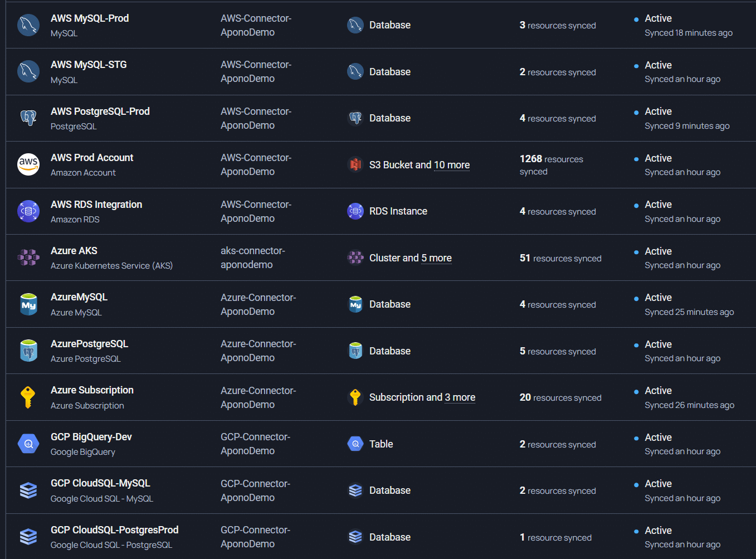Click the connector name in AzureMySQL row
Screen dimensions: 756x559
pos(258,304)
